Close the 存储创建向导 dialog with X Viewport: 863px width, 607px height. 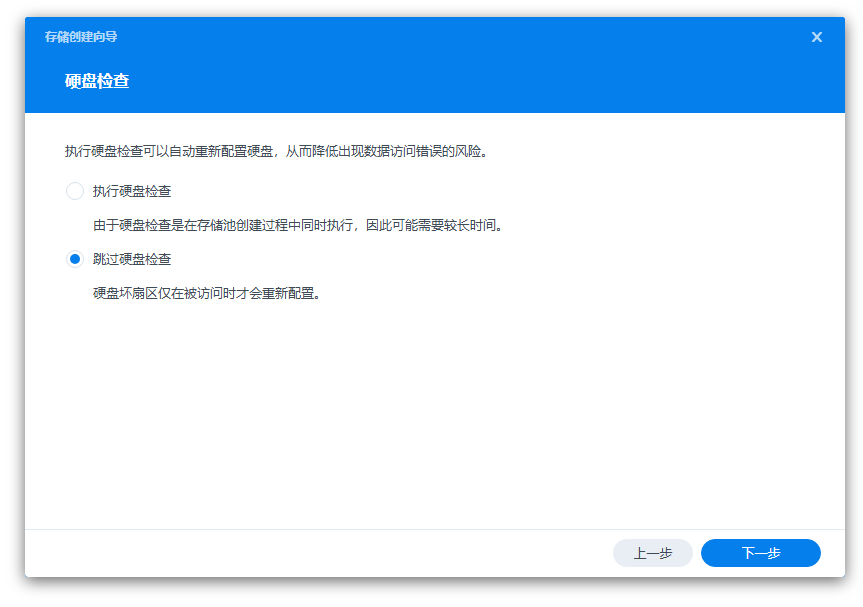(816, 37)
